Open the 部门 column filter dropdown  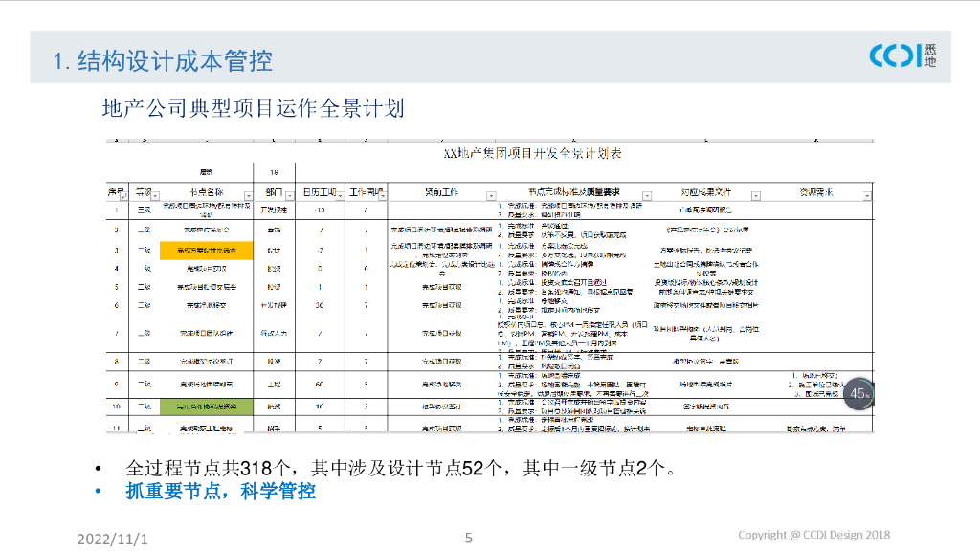coord(289,196)
